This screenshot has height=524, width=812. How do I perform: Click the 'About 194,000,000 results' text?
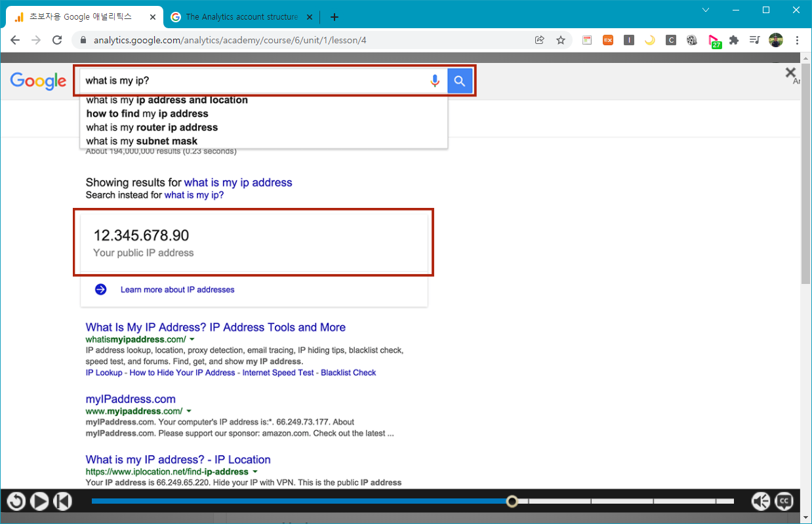pyautogui.click(x=161, y=151)
